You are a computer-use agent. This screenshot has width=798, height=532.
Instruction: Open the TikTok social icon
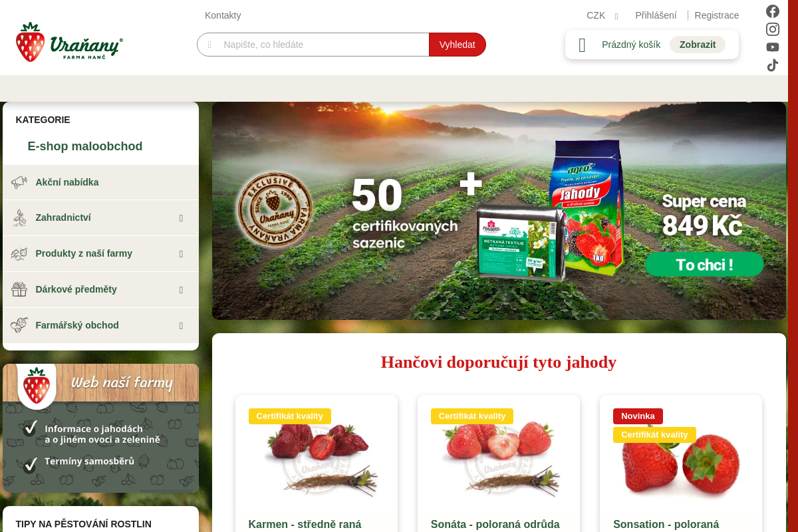tap(772, 65)
